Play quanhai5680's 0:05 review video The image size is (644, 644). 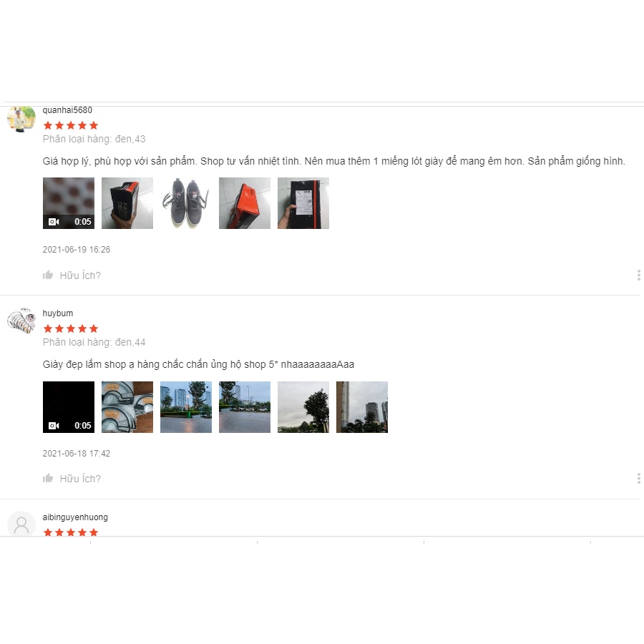pyautogui.click(x=69, y=203)
